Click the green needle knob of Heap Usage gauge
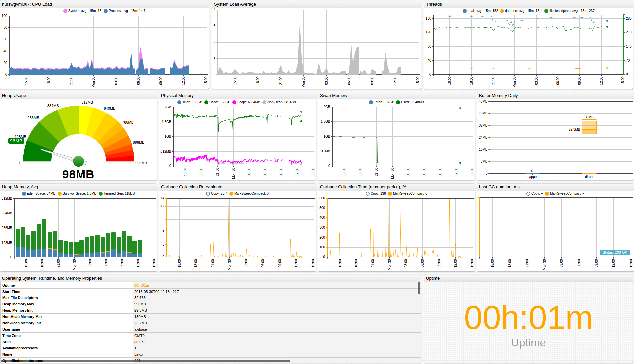The height and width of the screenshot is (364, 634). pos(79,161)
